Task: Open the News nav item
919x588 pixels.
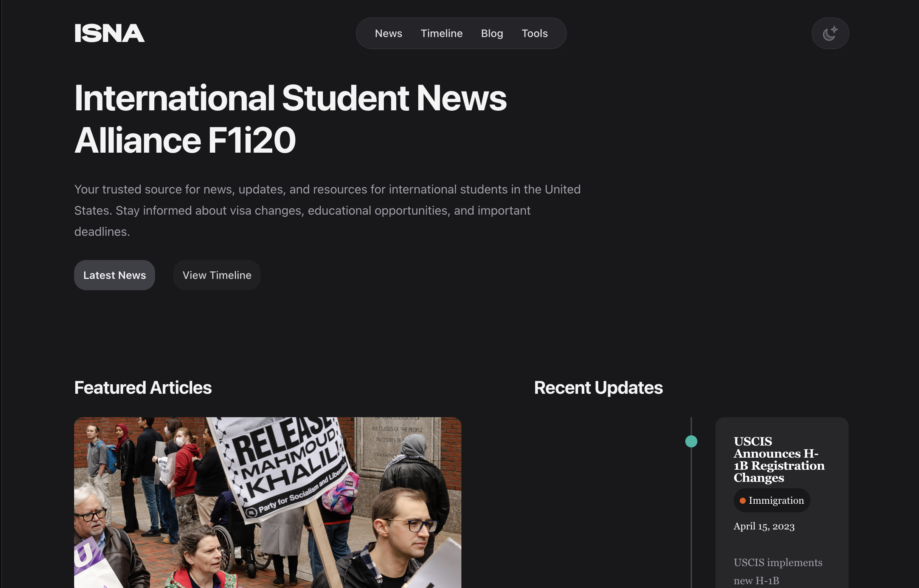Action: [388, 33]
